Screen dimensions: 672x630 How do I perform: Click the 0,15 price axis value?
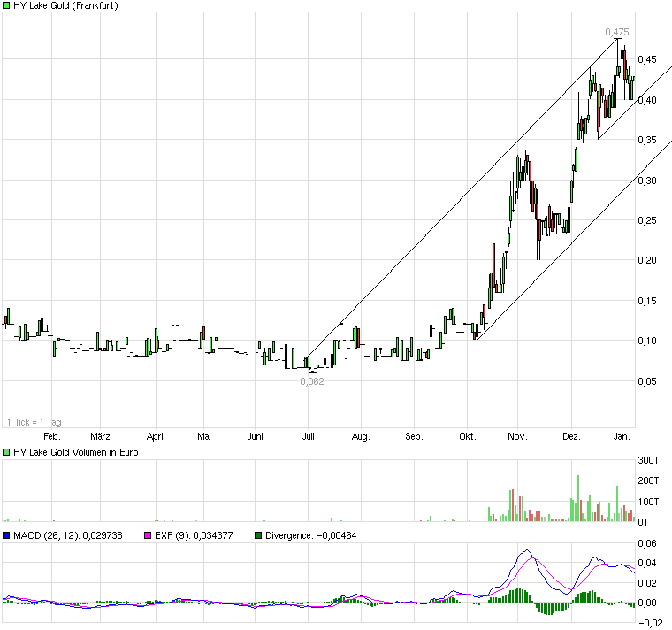(x=647, y=301)
